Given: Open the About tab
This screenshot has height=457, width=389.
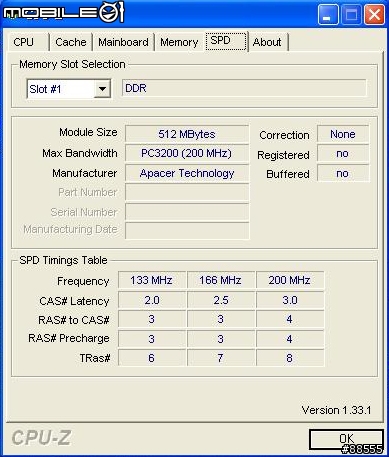Looking at the screenshot, I should (x=267, y=42).
